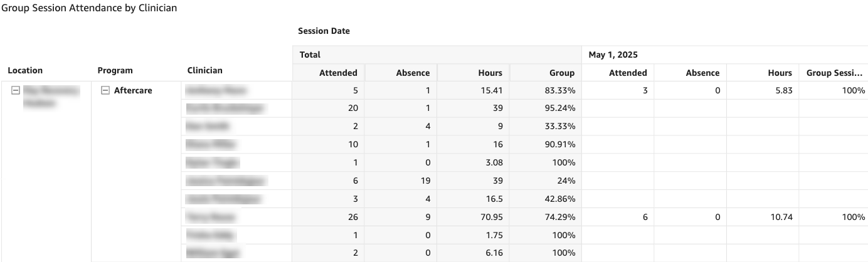
Task: Collapse the location row group
Action: (x=15, y=90)
